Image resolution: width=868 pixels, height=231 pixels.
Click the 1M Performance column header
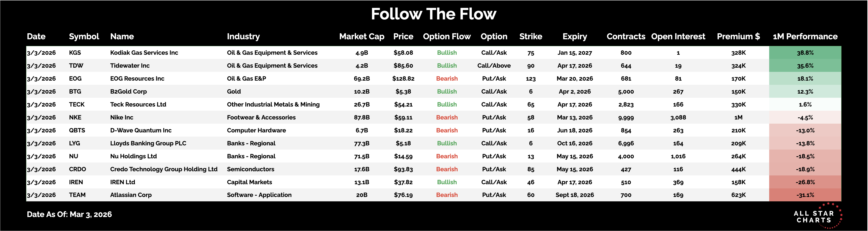(805, 36)
